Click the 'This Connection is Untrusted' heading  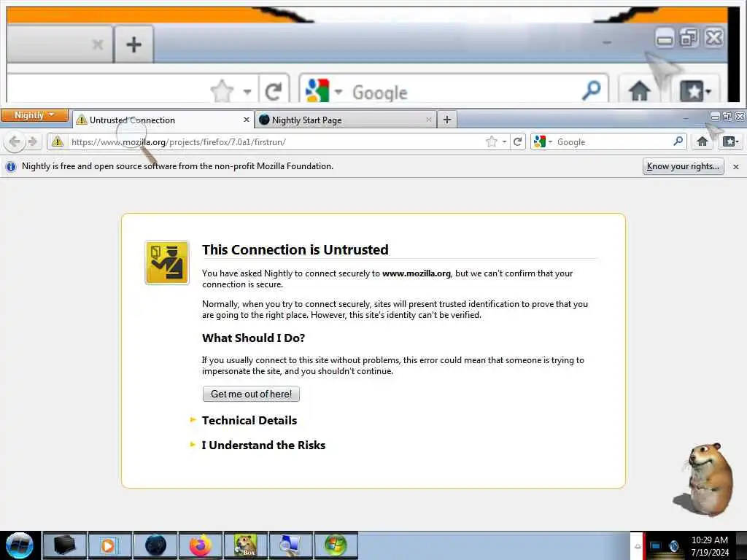point(295,249)
